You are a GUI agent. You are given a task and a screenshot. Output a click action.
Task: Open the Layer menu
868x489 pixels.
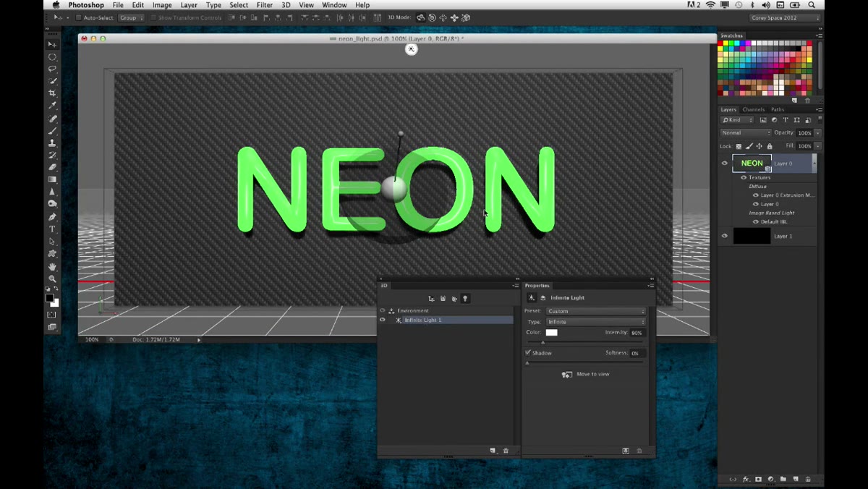click(189, 5)
